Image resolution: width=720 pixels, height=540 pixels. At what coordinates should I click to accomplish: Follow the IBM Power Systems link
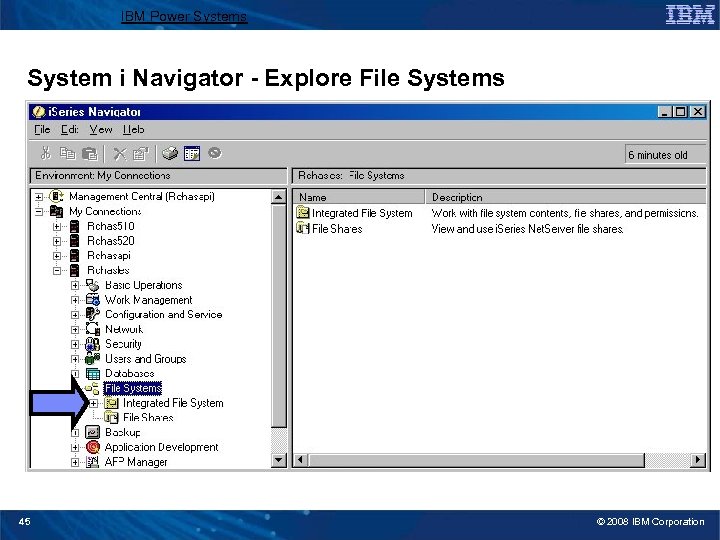pos(184,17)
